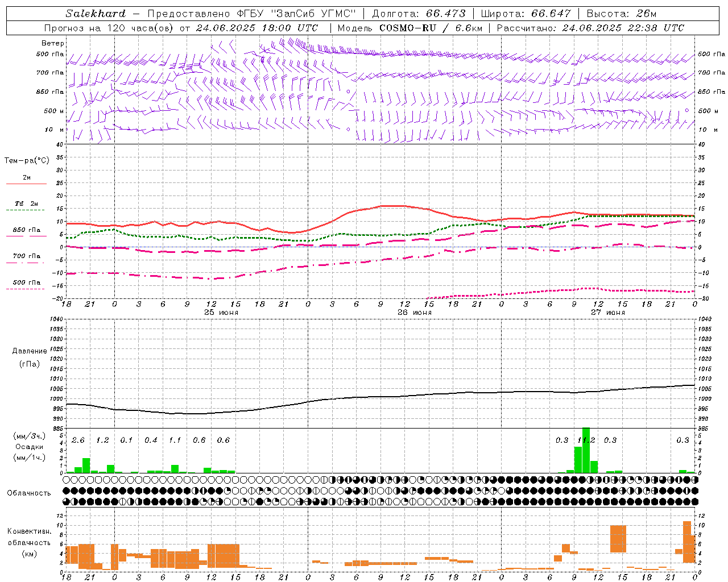Click the tallest green precipitation bar
This screenshot has width=728, height=582.
point(586,450)
